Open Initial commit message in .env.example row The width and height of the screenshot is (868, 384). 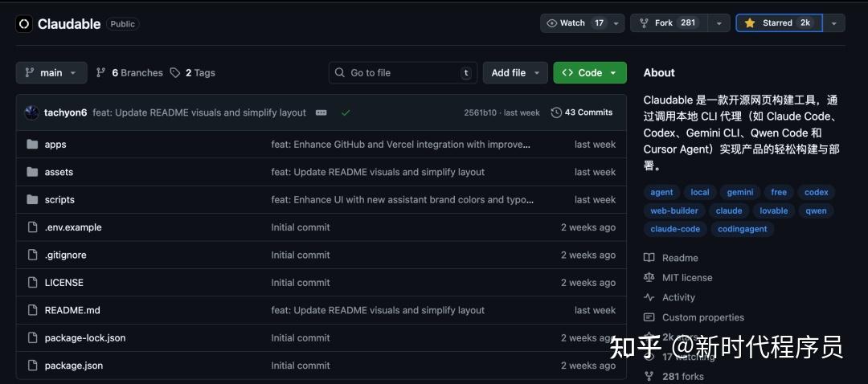(x=301, y=227)
